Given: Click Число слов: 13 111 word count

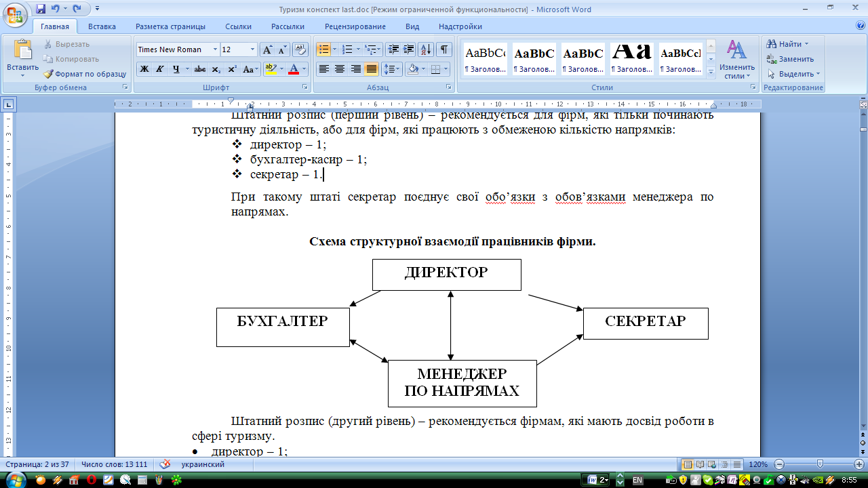Looking at the screenshot, I should tap(114, 464).
